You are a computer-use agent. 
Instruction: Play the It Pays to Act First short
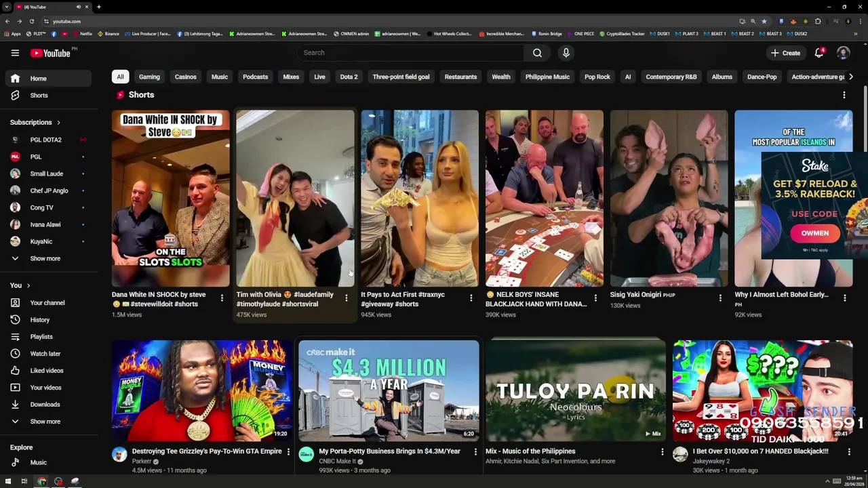point(420,199)
